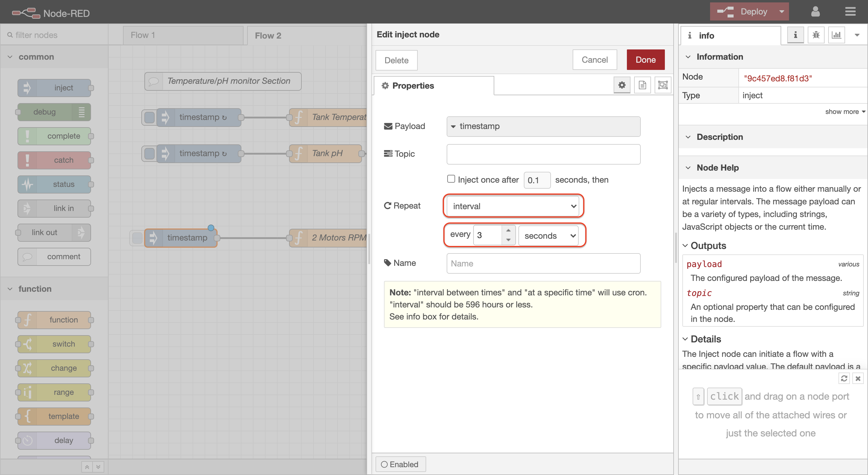
Task: Select the link in palette node
Action: point(54,208)
